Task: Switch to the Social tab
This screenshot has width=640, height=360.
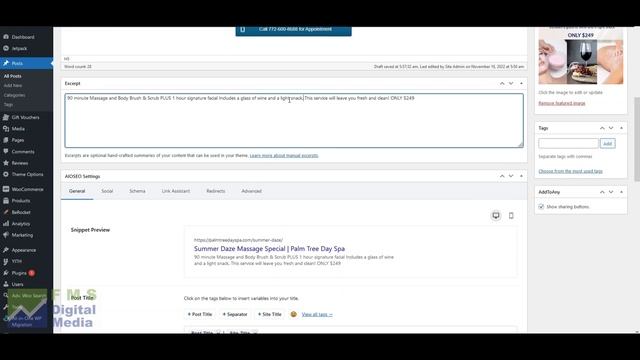Action: pyautogui.click(x=107, y=191)
